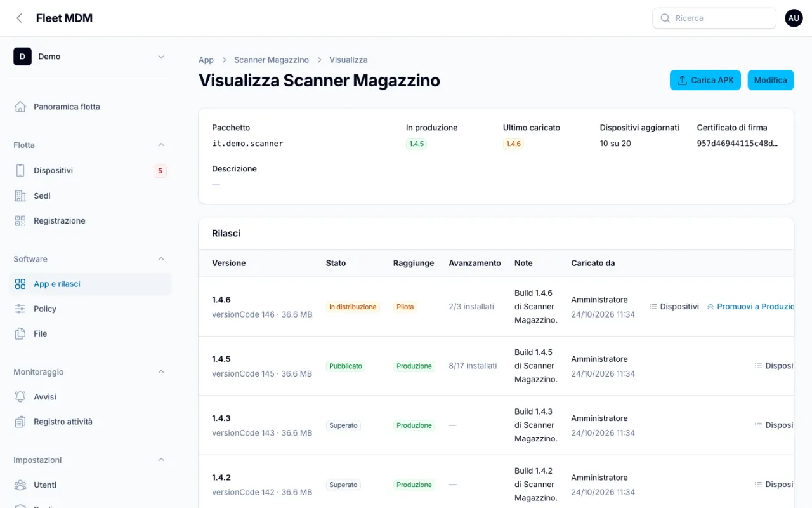This screenshot has width=812, height=508.
Task: Go to Registrazione page
Action: 90,221
